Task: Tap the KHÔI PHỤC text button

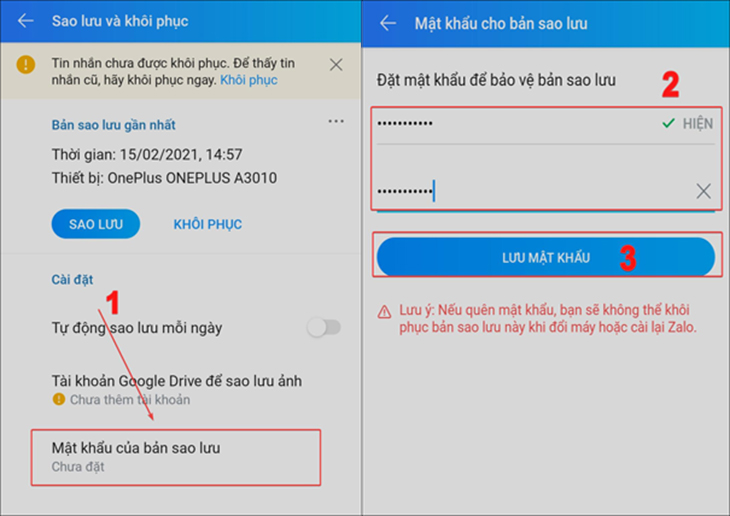Action: pyautogui.click(x=208, y=224)
